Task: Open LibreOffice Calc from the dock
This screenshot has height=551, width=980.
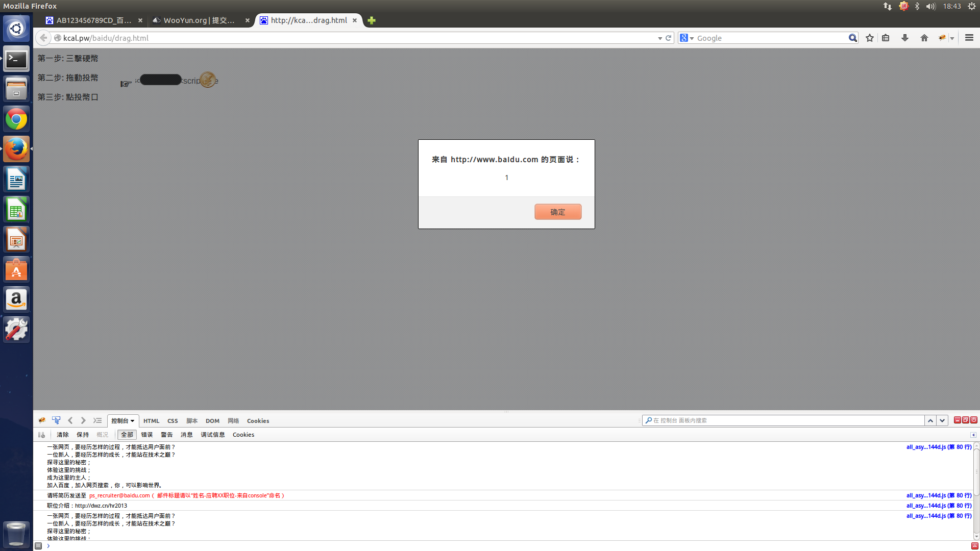Action: pos(16,210)
